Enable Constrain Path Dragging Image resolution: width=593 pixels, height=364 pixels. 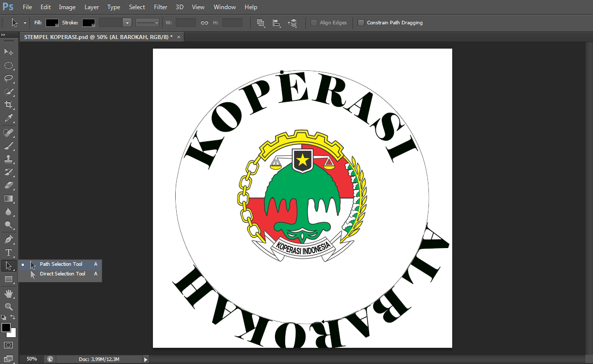click(x=361, y=22)
